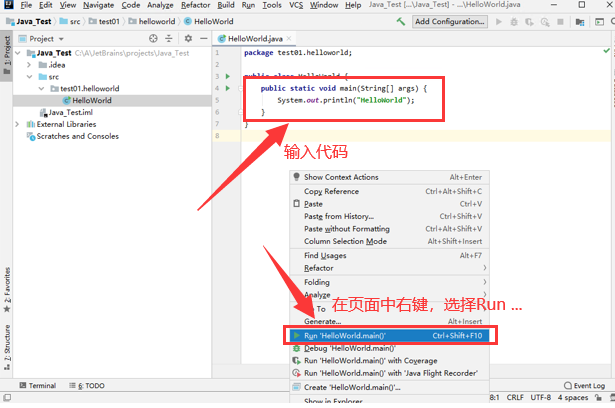The height and width of the screenshot is (408, 615).
Task: Select Java_Test.iml file
Action: coord(67,112)
